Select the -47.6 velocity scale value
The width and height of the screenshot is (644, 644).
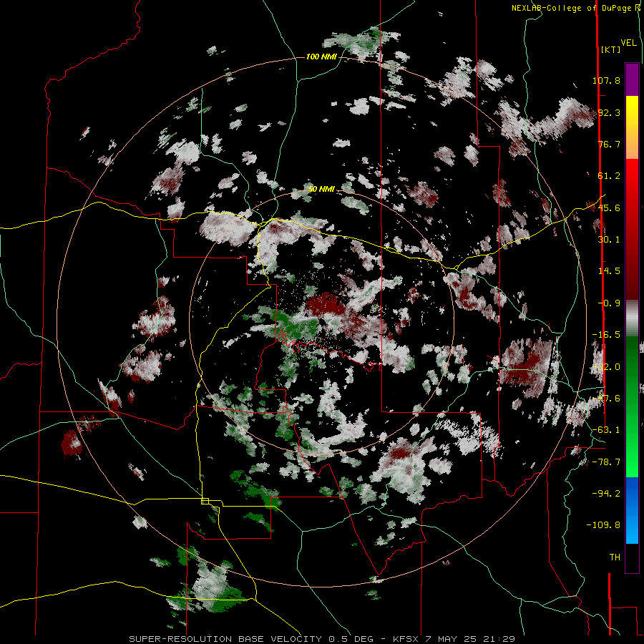606,399
